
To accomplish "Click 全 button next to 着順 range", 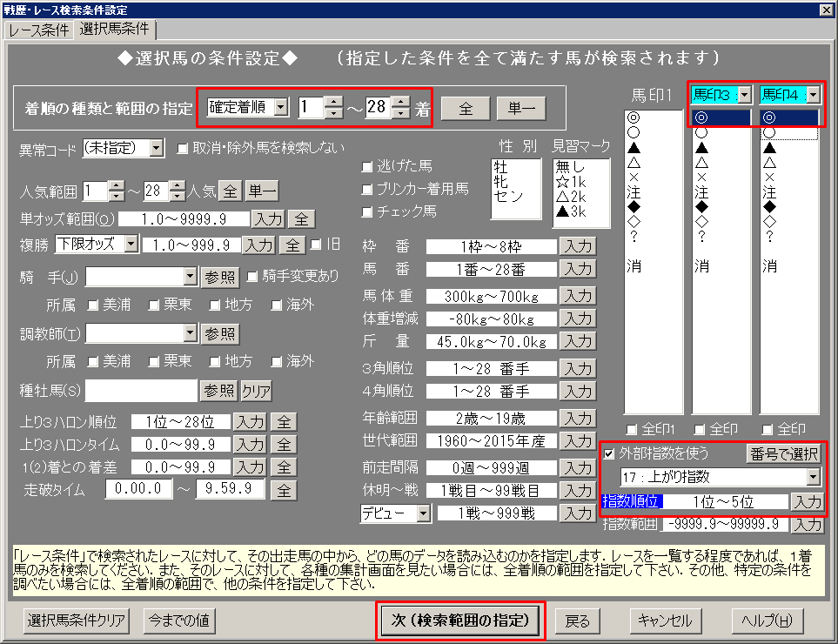I will tap(466, 109).
